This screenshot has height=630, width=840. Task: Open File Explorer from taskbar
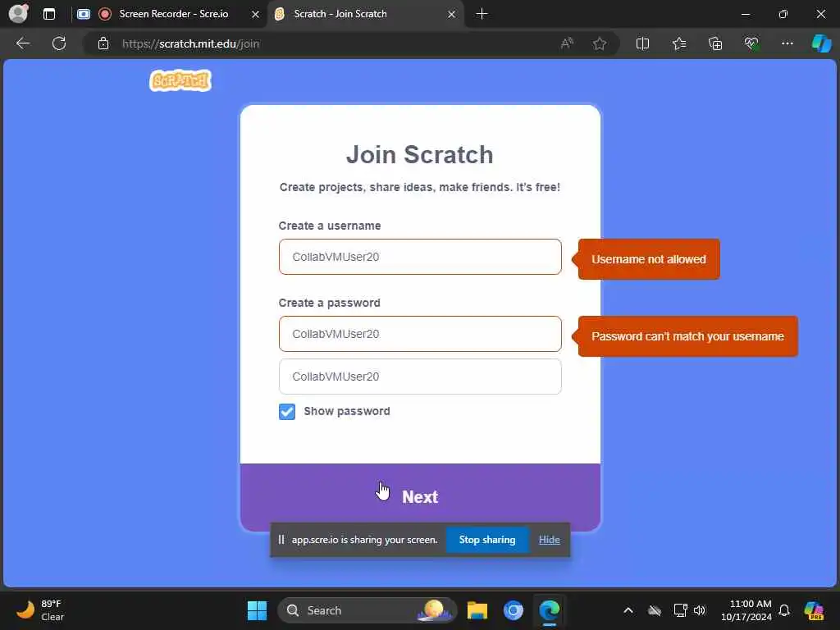point(477,610)
